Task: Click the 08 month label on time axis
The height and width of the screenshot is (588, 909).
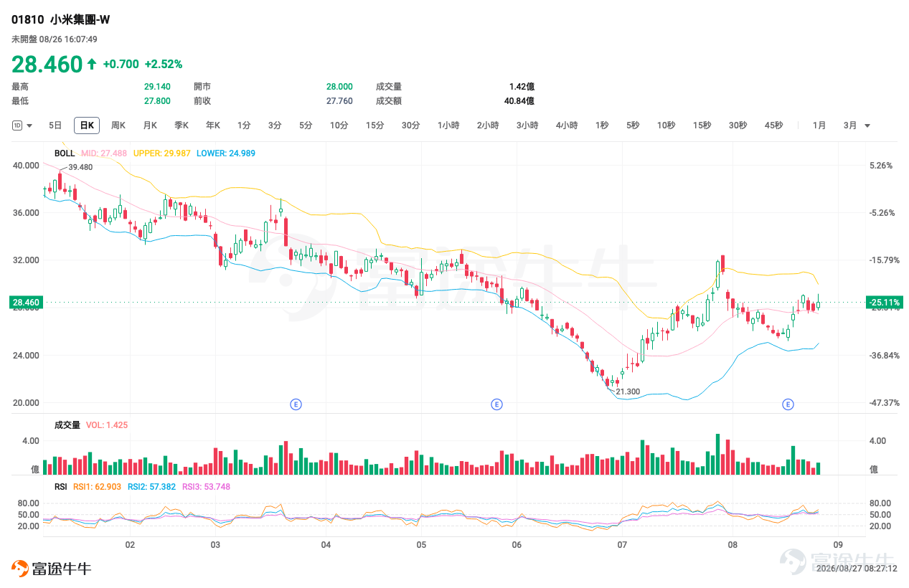Action: tap(732, 544)
